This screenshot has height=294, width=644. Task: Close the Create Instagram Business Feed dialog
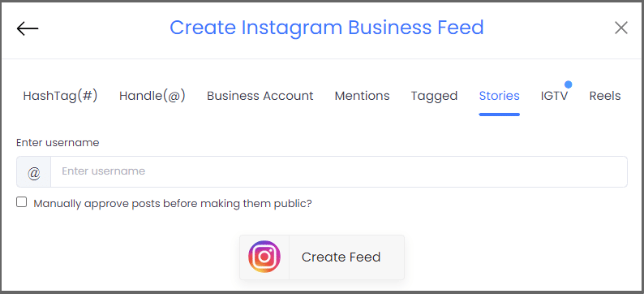coord(621,28)
